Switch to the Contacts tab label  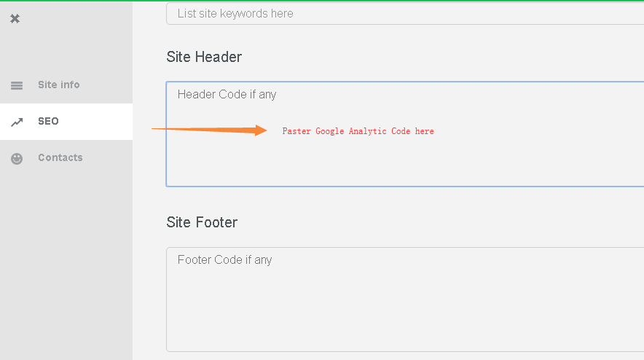click(x=60, y=157)
